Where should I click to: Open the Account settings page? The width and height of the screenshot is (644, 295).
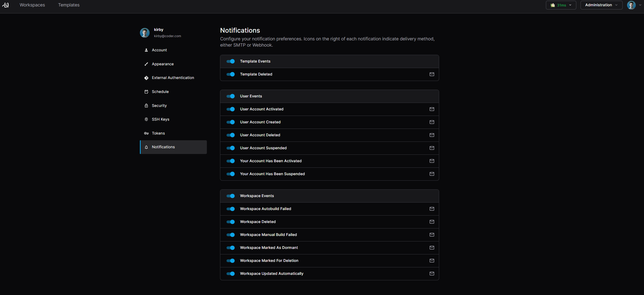tap(173, 50)
